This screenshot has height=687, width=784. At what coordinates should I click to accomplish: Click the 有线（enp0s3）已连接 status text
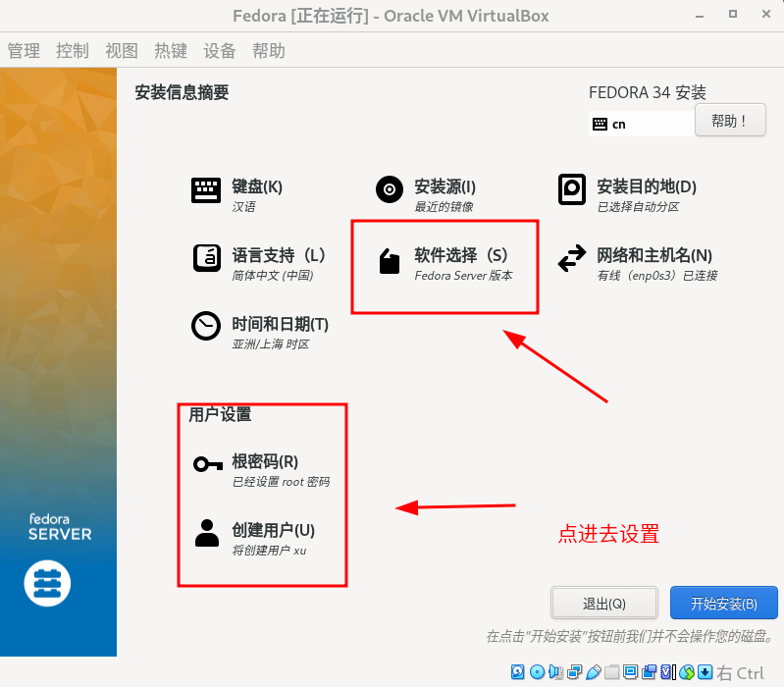point(657,276)
